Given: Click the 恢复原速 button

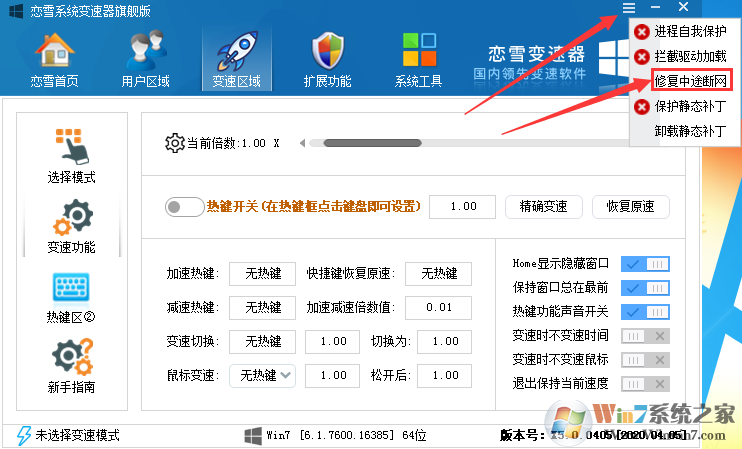Looking at the screenshot, I should pos(631,207).
